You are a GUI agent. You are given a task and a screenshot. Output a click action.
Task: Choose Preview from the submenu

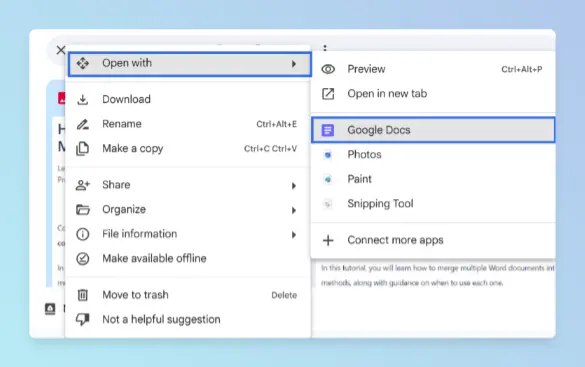coord(433,69)
